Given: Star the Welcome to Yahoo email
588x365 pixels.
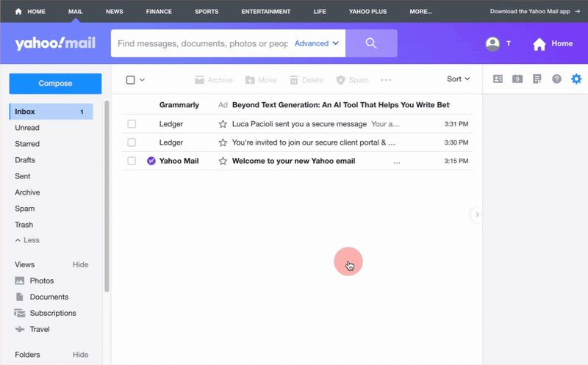Looking at the screenshot, I should coord(223,161).
